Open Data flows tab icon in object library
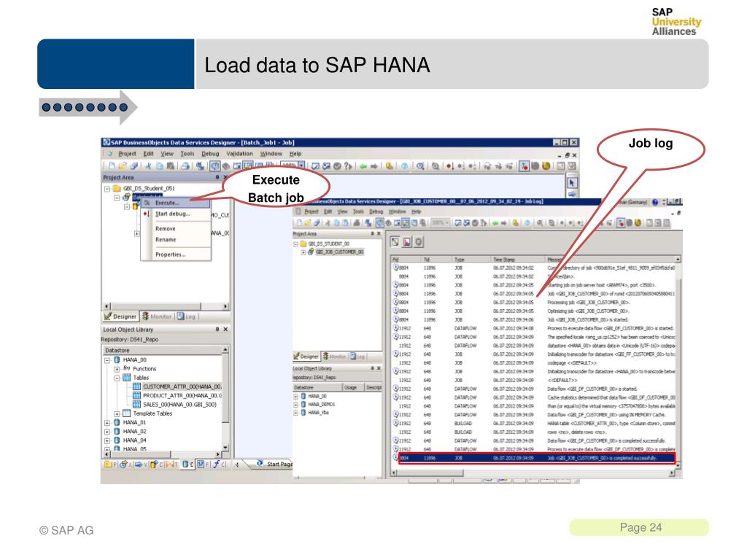Viewport: 747px width, 560px height. coord(157,464)
